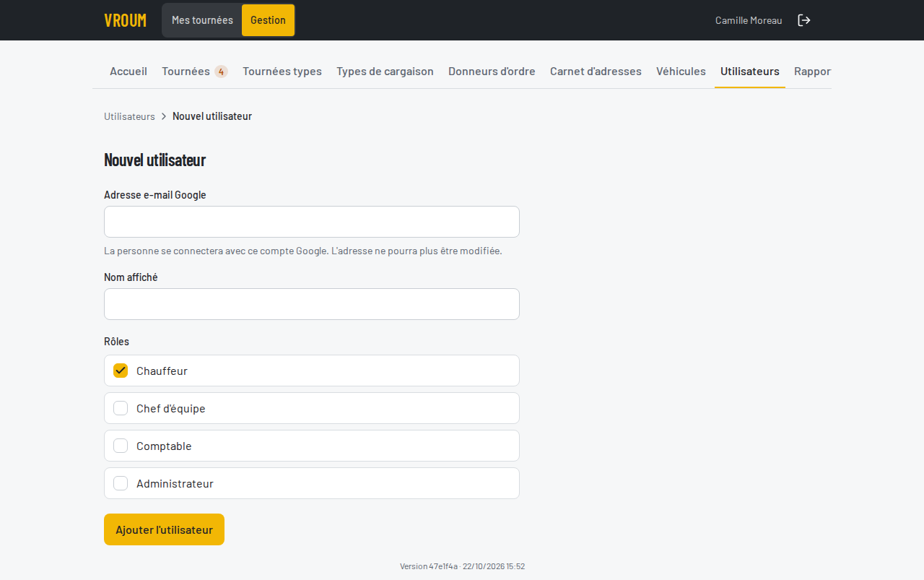Switch to Types de cargaison tab

[385, 72]
